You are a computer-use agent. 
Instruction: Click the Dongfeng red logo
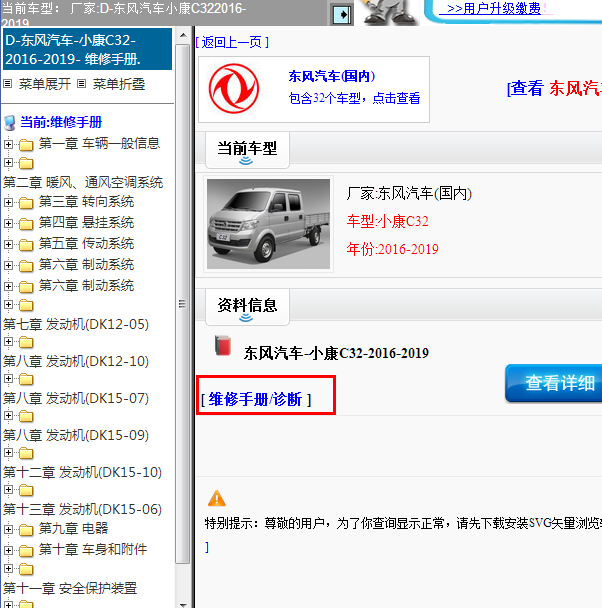click(x=233, y=89)
